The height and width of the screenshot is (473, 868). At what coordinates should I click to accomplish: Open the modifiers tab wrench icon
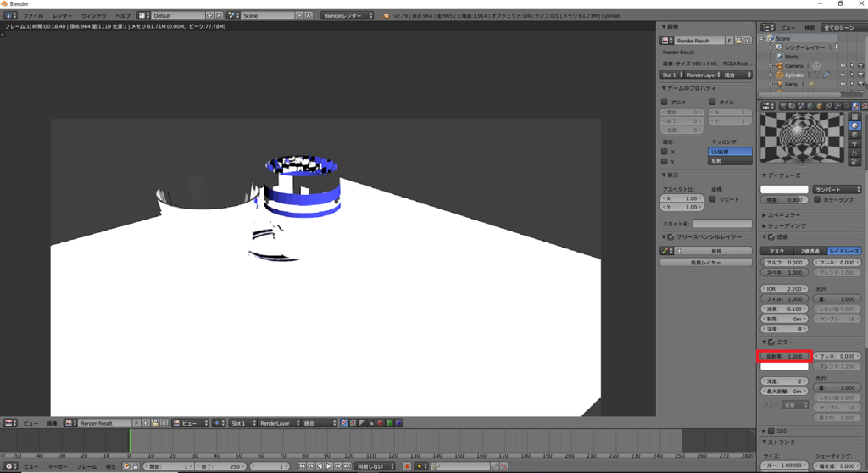click(837, 106)
